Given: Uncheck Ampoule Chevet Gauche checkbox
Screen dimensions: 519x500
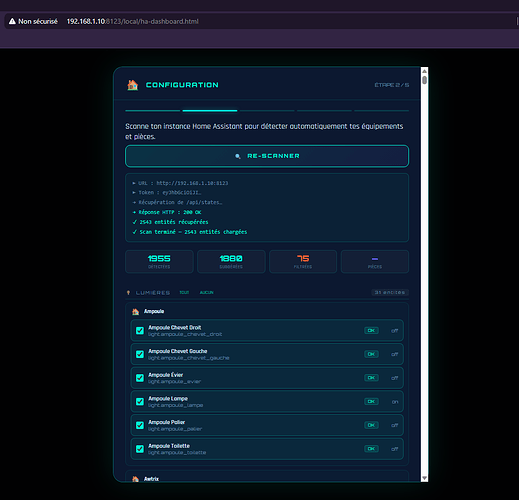Looking at the screenshot, I should pos(140,354).
